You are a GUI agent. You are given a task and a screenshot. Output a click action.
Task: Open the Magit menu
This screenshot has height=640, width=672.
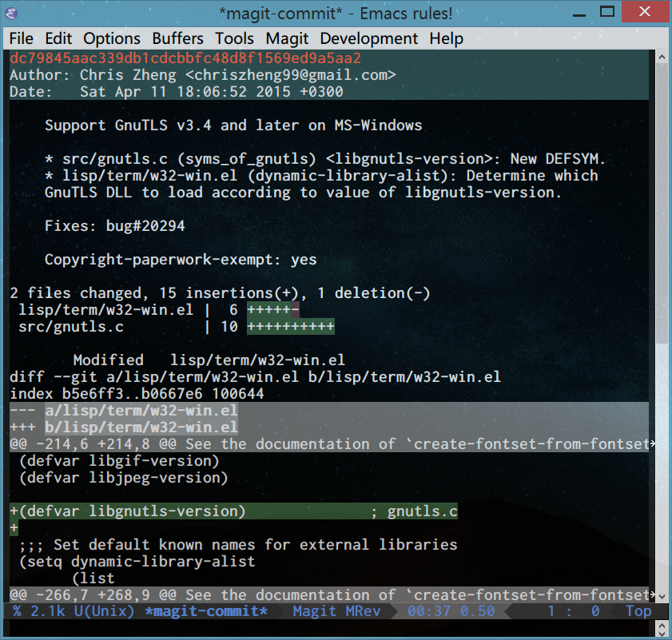[x=287, y=38]
